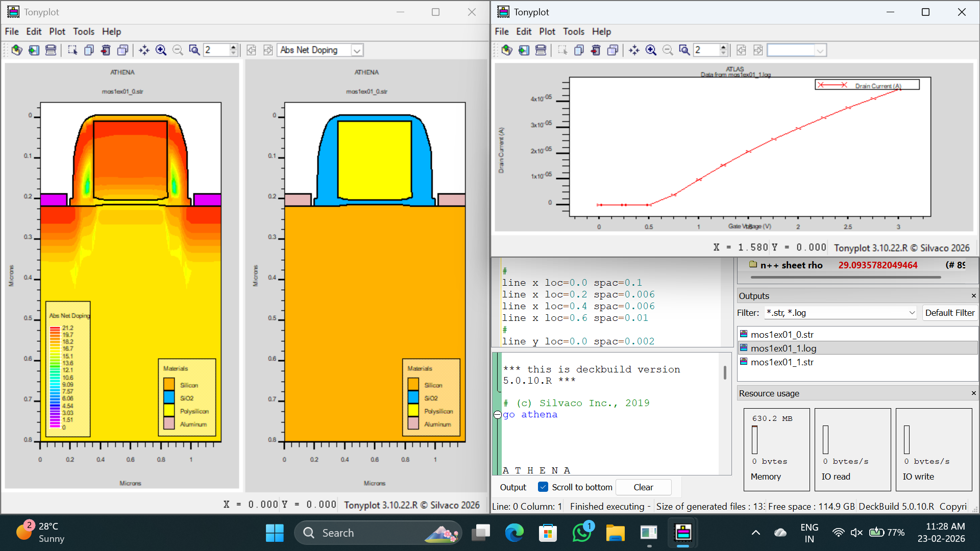
Task: Click the horizontal scrollbar under n++ sheet rho
Action: coord(846,278)
